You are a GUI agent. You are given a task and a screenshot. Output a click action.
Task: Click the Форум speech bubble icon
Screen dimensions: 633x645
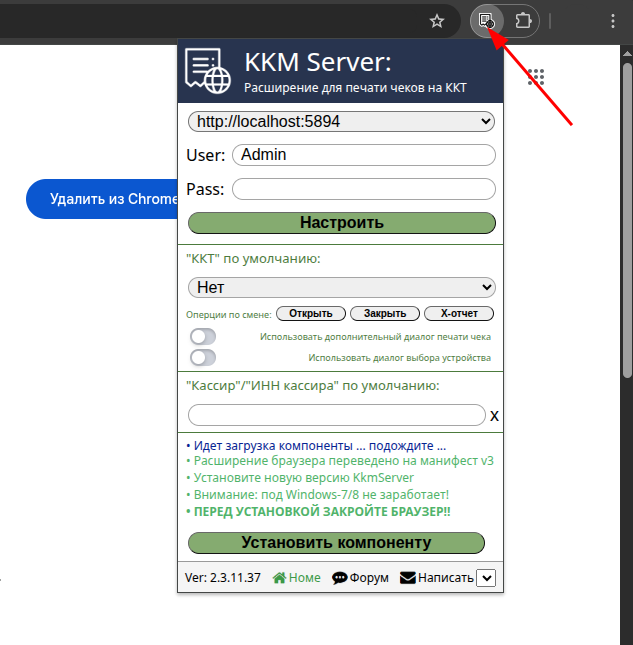point(339,578)
